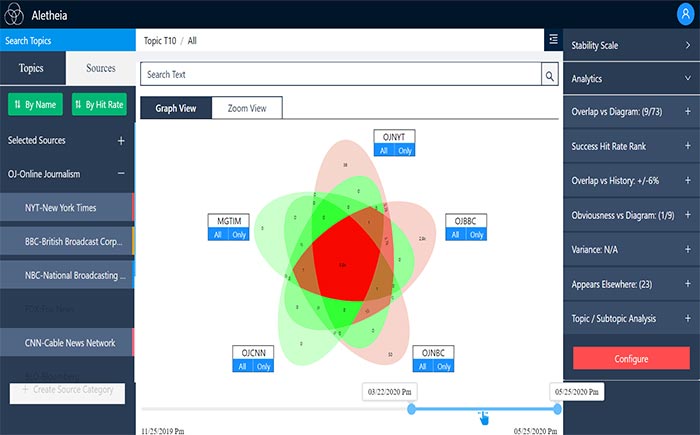Open the user profile avatar
The height and width of the screenshot is (435, 700).
(684, 15)
